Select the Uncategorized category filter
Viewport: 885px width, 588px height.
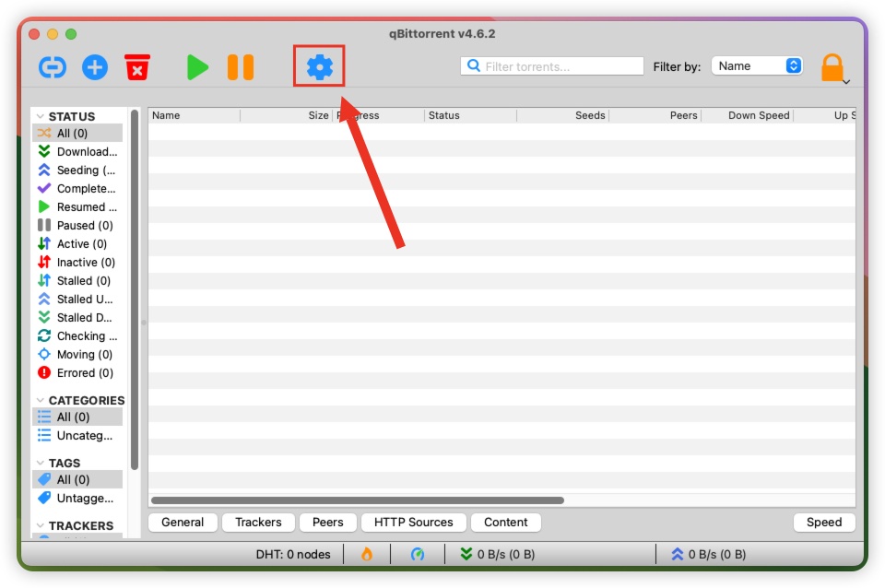point(77,435)
